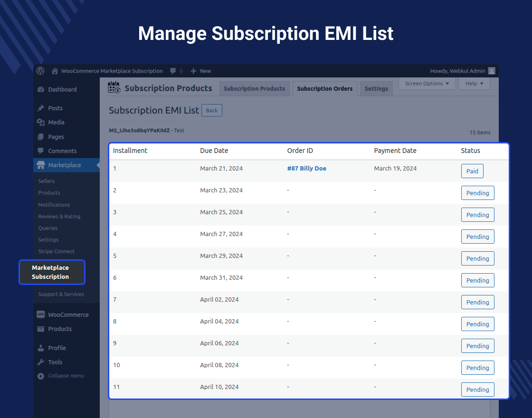Click the WooCommerce icon in the sidebar
Screen dimensions: 532x418
pyautogui.click(x=41, y=314)
